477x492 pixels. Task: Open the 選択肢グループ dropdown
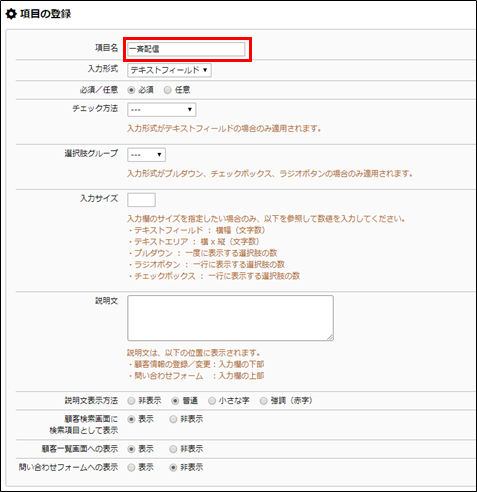(x=146, y=155)
